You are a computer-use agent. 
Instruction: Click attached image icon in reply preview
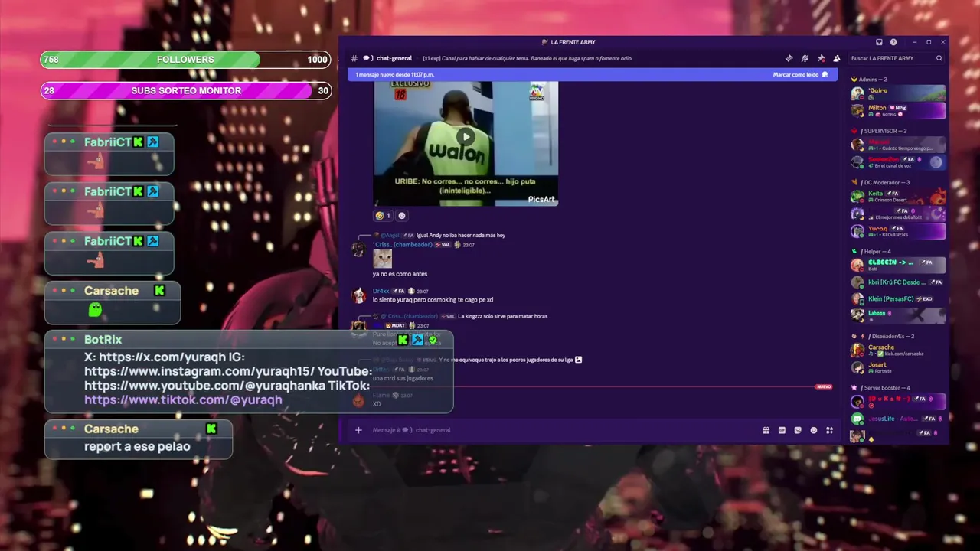pos(578,360)
